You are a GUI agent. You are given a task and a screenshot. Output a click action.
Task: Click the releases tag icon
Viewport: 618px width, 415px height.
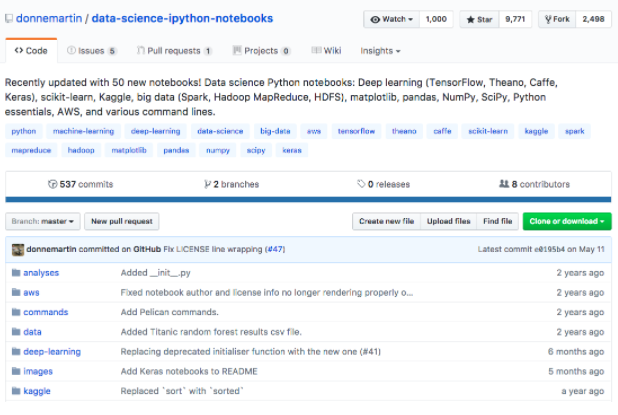361,184
